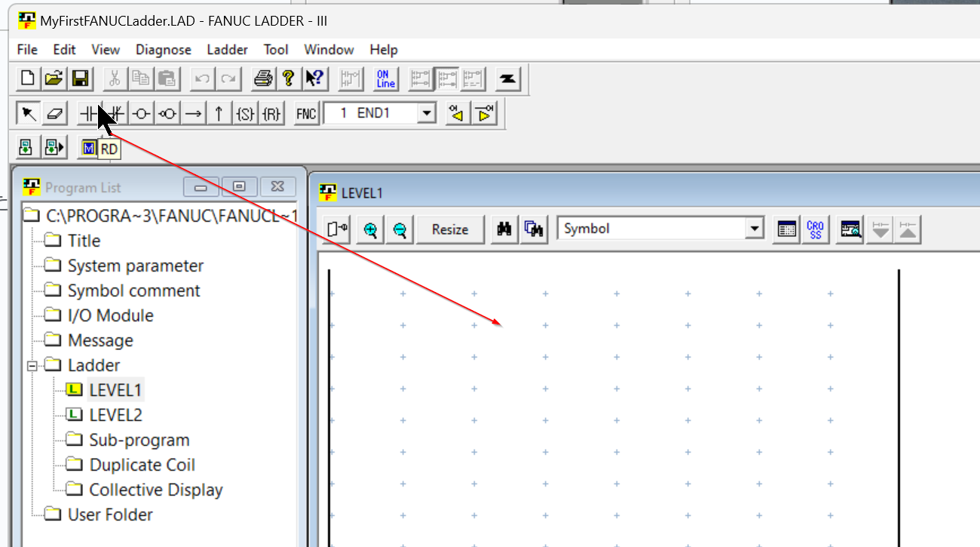Insert a normally open contact
Image resolution: width=980 pixels, height=547 pixels.
coord(90,113)
